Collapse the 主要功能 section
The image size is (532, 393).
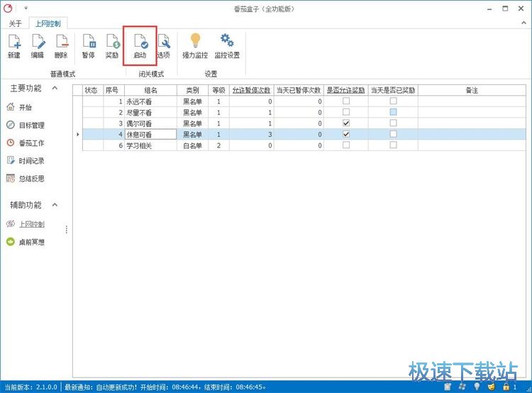coord(55,88)
